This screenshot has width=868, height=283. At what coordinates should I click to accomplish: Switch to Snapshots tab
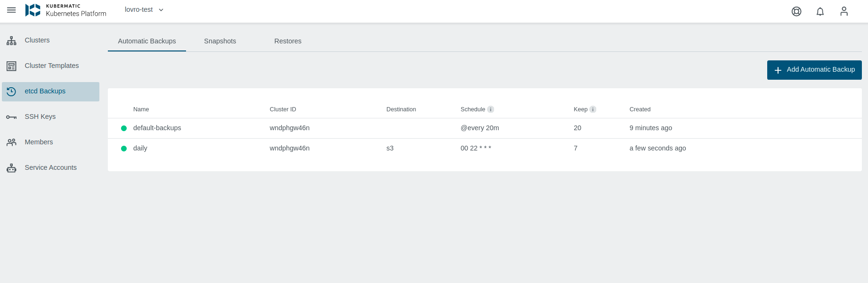pos(220,41)
